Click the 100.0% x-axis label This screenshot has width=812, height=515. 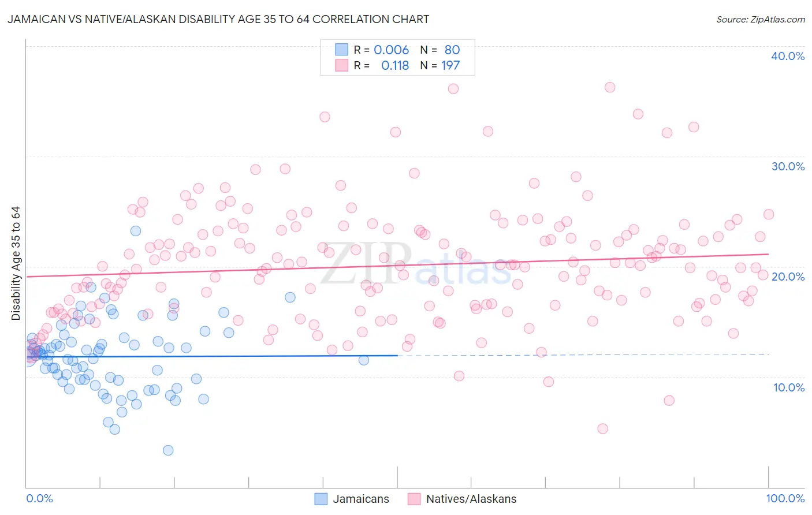point(785,498)
